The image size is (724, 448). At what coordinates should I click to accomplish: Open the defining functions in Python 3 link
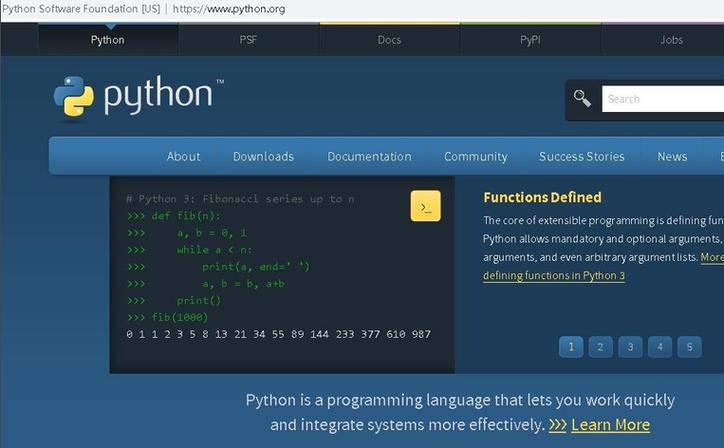point(554,276)
